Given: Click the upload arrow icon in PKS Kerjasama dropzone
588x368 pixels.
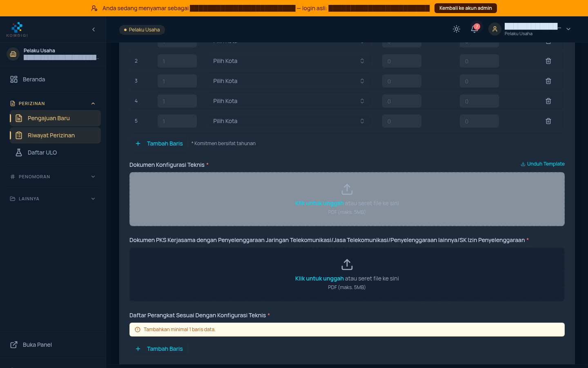Looking at the screenshot, I should tap(347, 265).
